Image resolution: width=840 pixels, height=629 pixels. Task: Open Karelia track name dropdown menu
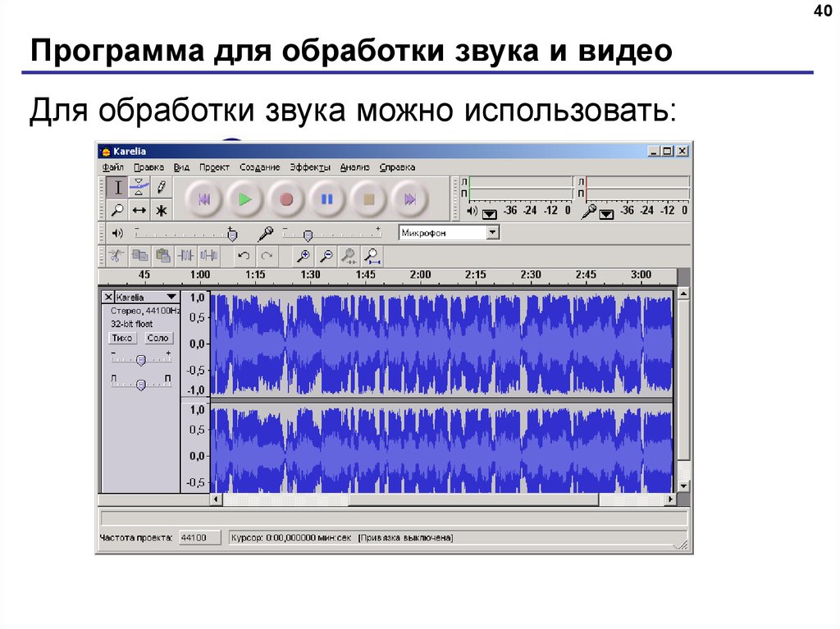coord(171,297)
